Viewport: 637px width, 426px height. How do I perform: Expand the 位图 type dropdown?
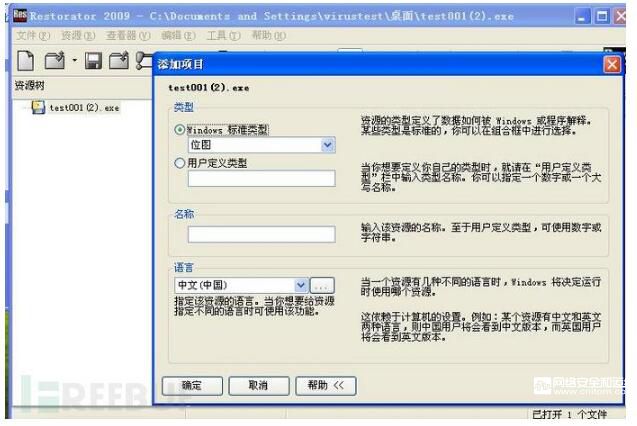click(x=327, y=145)
